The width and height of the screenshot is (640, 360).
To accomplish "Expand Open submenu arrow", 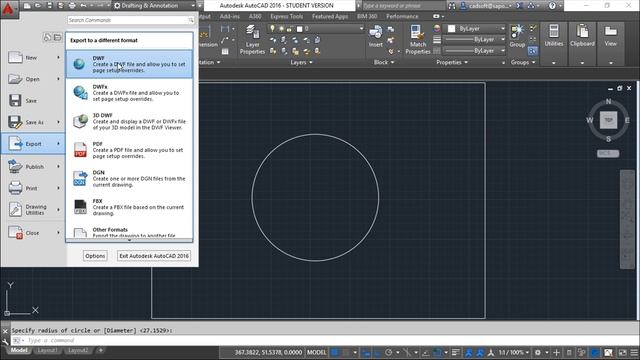I will pyautogui.click(x=58, y=79).
